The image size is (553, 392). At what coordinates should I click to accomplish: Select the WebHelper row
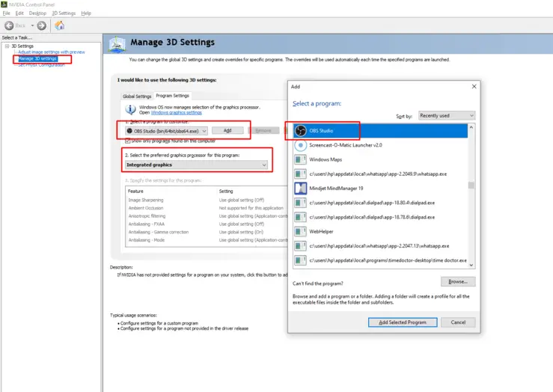pyautogui.click(x=381, y=232)
